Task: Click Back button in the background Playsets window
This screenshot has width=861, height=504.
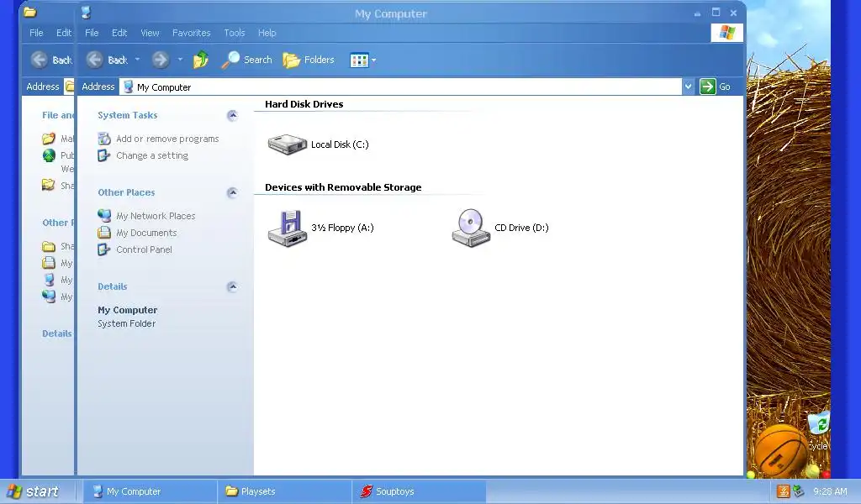Action: [51, 60]
